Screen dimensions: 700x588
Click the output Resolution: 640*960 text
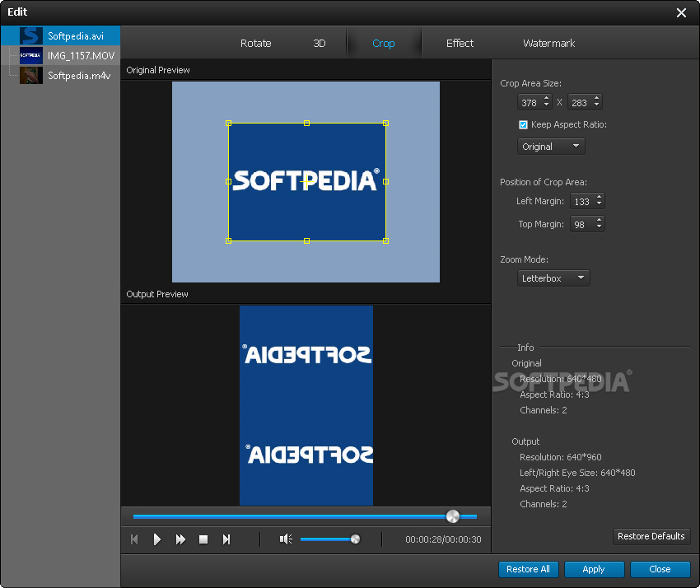tap(561, 457)
